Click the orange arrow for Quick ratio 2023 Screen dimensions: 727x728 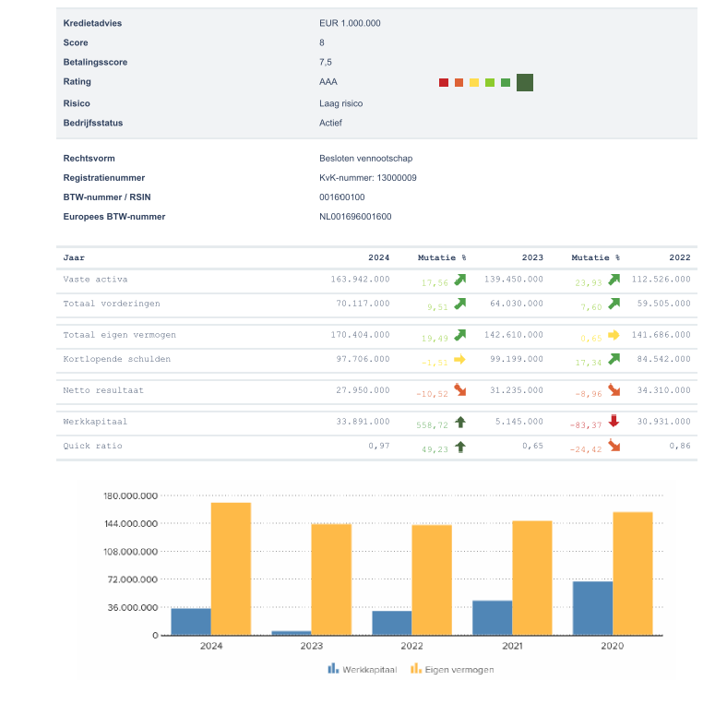614,447
